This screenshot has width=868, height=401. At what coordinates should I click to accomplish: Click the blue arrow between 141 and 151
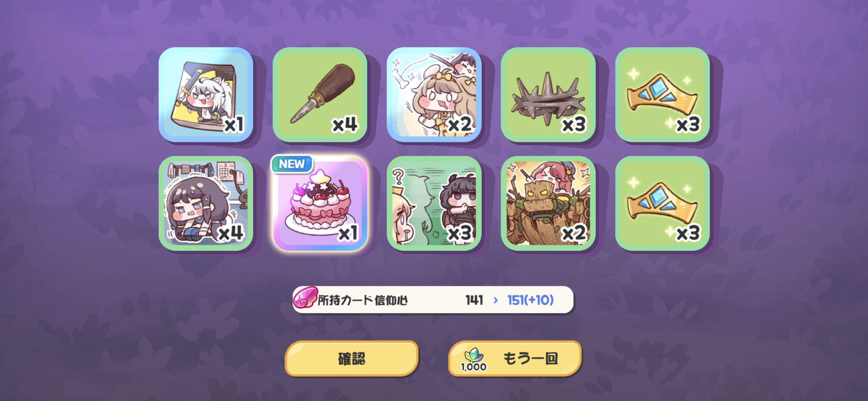[495, 300]
